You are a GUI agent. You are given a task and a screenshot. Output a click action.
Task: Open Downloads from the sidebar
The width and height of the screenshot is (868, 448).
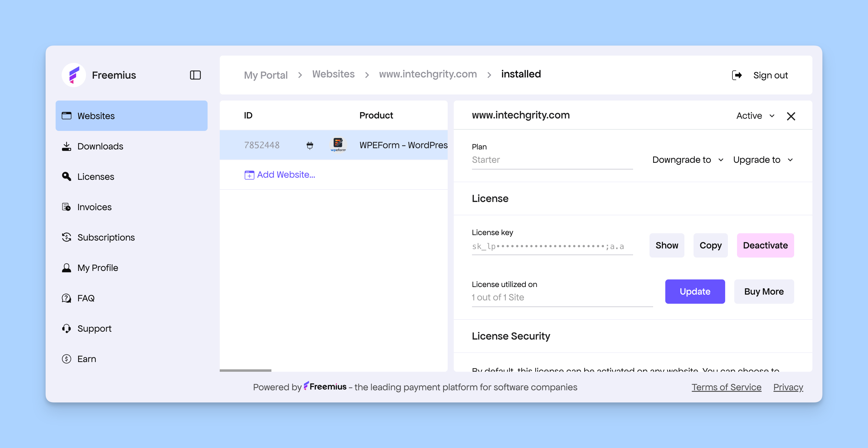100,146
